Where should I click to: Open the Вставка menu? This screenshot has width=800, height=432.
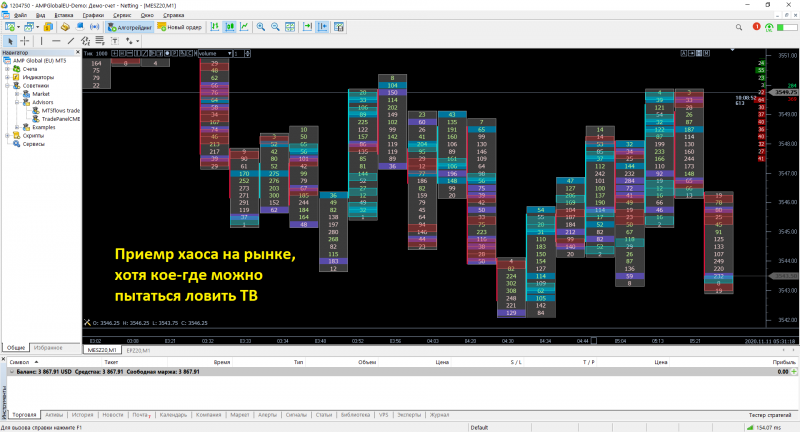(x=64, y=15)
